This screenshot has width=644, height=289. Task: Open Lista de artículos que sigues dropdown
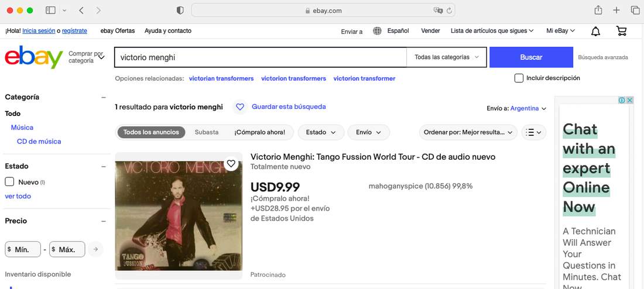pyautogui.click(x=492, y=31)
